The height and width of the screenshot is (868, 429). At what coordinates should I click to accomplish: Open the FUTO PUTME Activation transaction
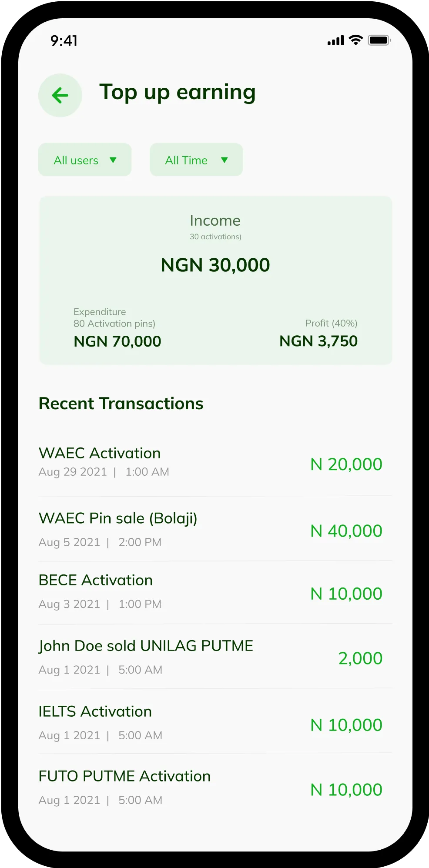pyautogui.click(x=215, y=787)
